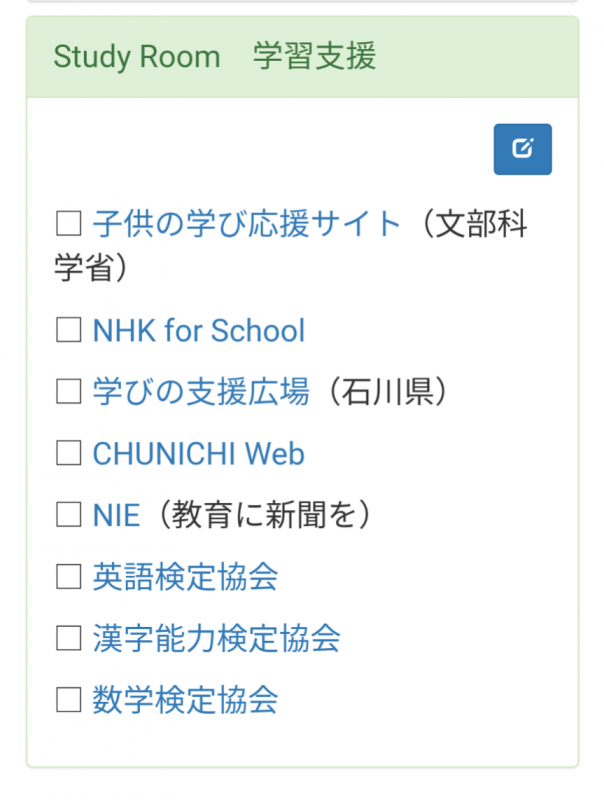This screenshot has width=604, height=800.
Task: Mark the 数学検定協会 checkbox
Action: [x=68, y=700]
